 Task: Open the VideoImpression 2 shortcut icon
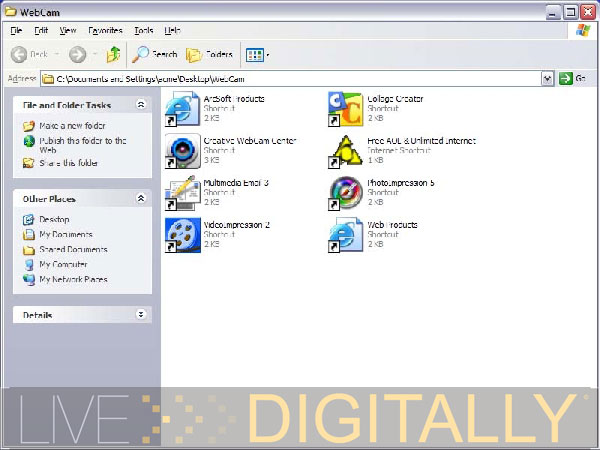click(182, 234)
